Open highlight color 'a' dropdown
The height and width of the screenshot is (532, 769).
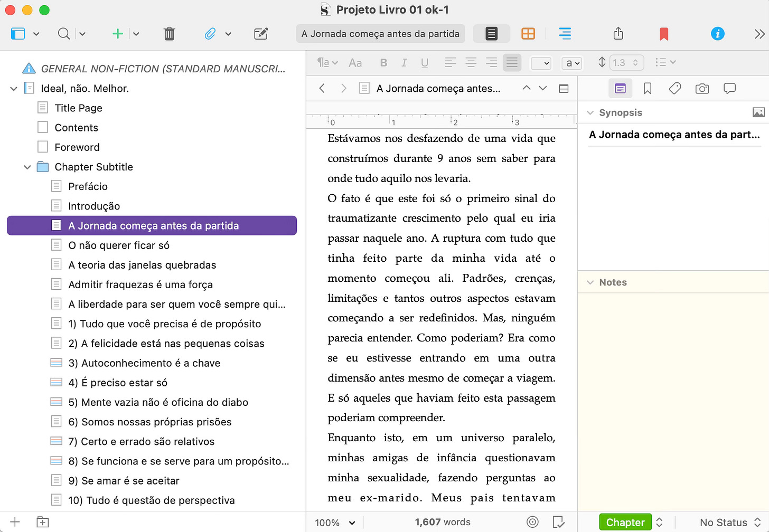tap(572, 63)
